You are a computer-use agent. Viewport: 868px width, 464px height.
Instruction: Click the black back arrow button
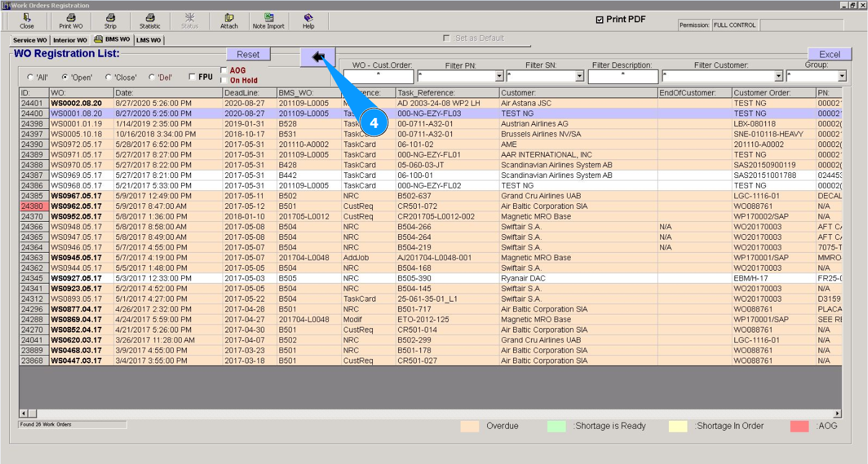click(x=318, y=57)
